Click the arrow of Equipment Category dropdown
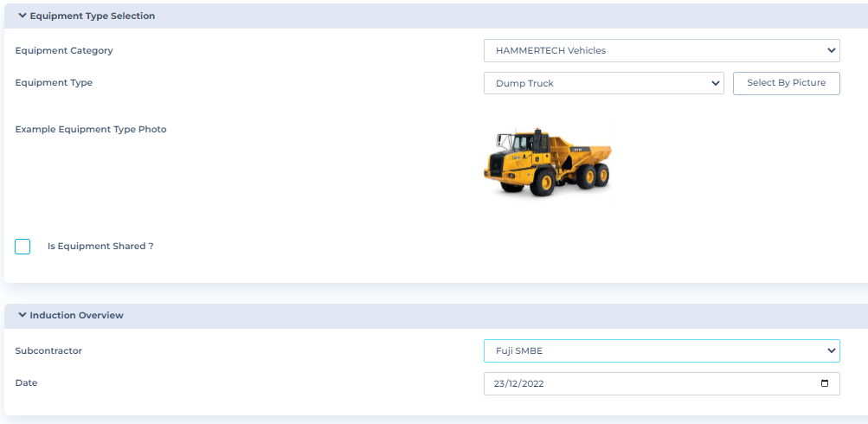The height and width of the screenshot is (424, 868). (x=831, y=50)
